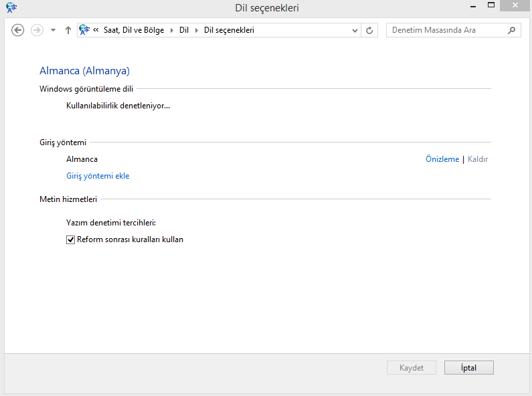This screenshot has height=396, width=532.
Task: Go up one level with up arrow
Action: pos(68,30)
